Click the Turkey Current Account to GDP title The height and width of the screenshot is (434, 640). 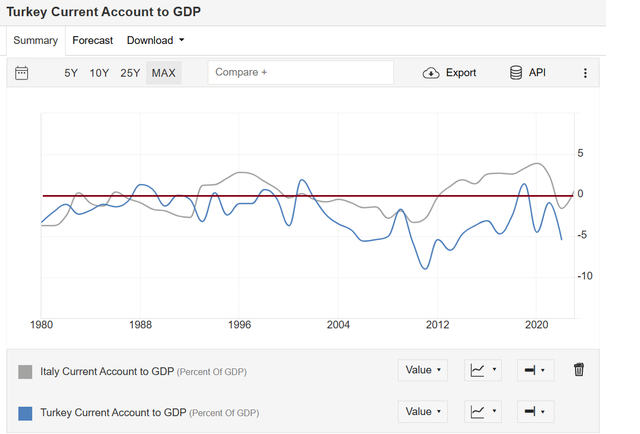[103, 12]
